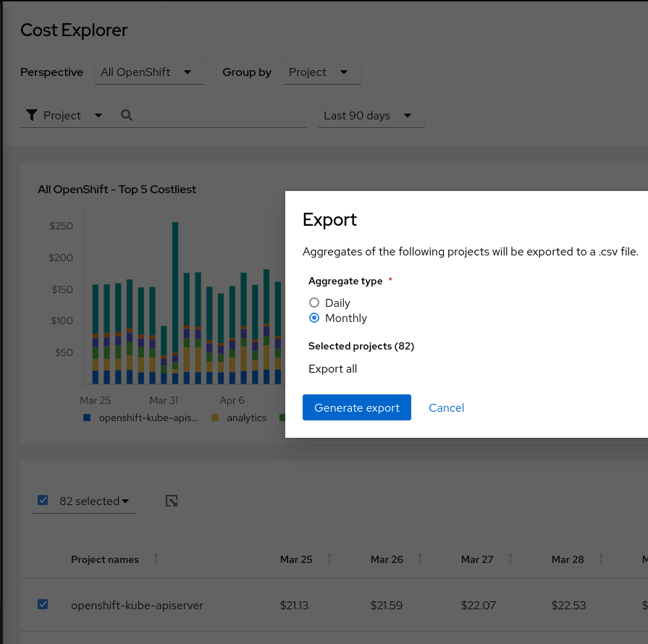Expand the 82 selected dropdown arrow
This screenshot has height=644, width=648.
pyautogui.click(x=125, y=501)
